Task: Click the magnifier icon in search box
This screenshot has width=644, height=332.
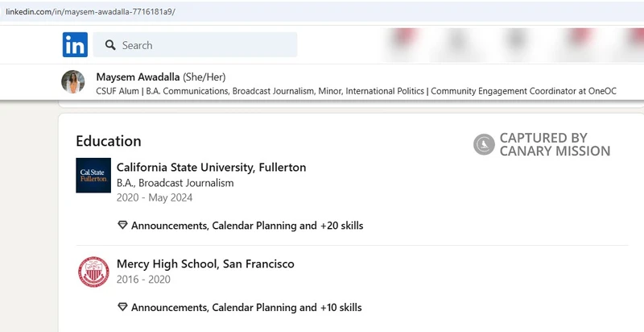Action: (111, 45)
